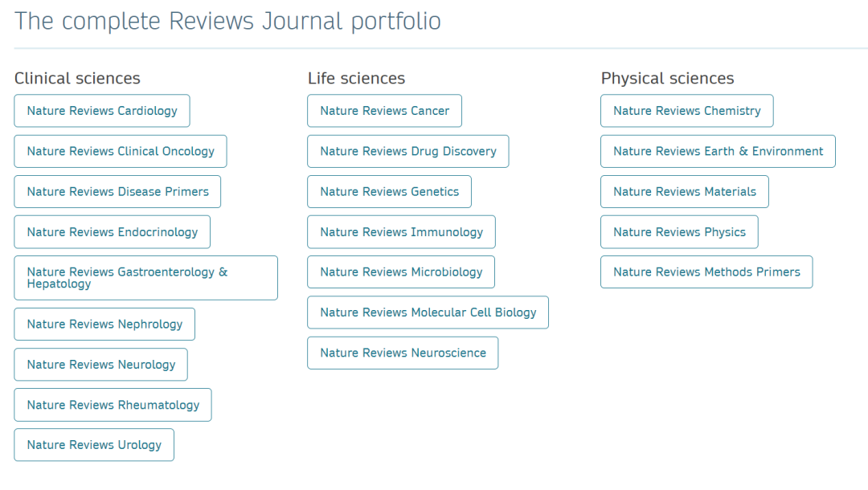This screenshot has height=490, width=868.
Task: Go to Nature Reviews Disease Primers
Action: [117, 191]
